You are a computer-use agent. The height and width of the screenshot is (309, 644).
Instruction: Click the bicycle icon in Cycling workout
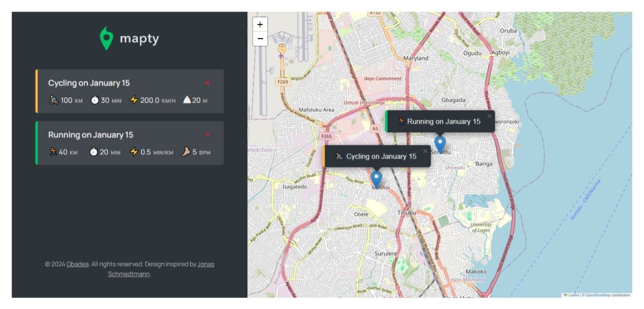[x=54, y=100]
